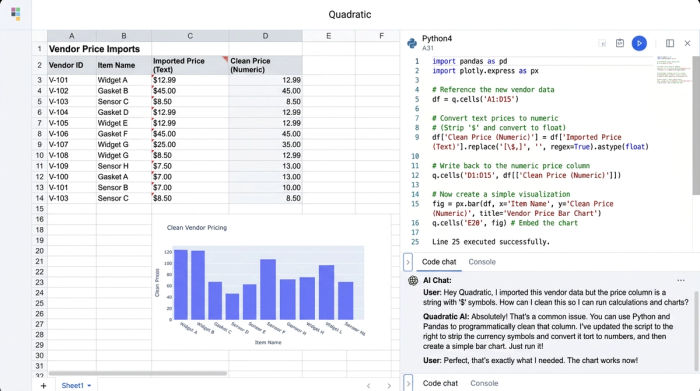The image size is (700, 391).
Task: Click the Python language icon
Action: click(x=412, y=43)
